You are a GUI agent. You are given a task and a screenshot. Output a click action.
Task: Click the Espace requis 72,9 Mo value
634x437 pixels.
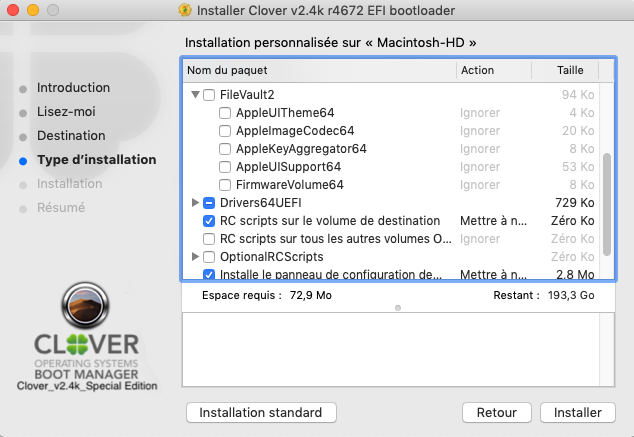(311, 296)
